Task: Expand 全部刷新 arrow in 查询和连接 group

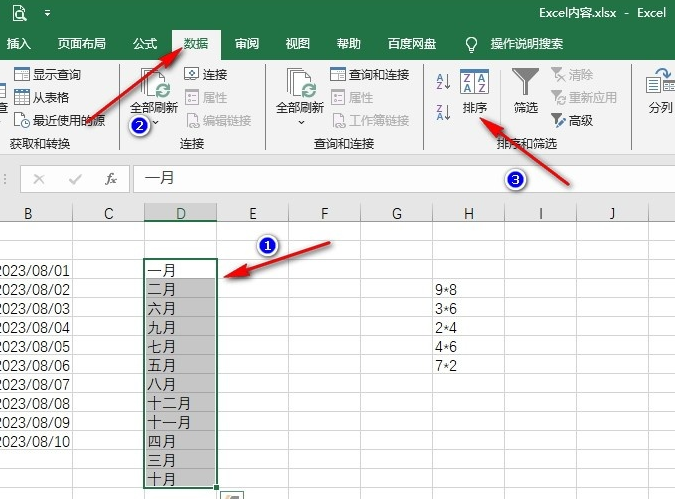Action: pyautogui.click(x=301, y=123)
